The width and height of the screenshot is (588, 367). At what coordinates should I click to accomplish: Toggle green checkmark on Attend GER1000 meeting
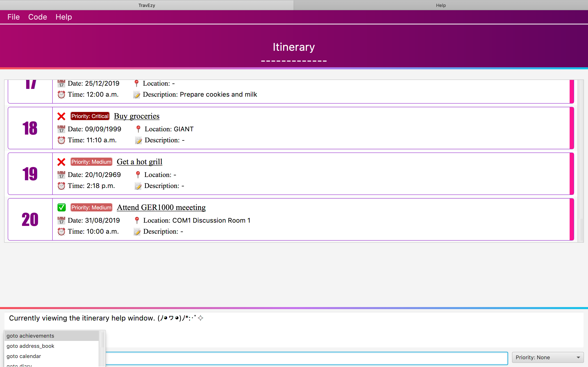[x=61, y=208]
